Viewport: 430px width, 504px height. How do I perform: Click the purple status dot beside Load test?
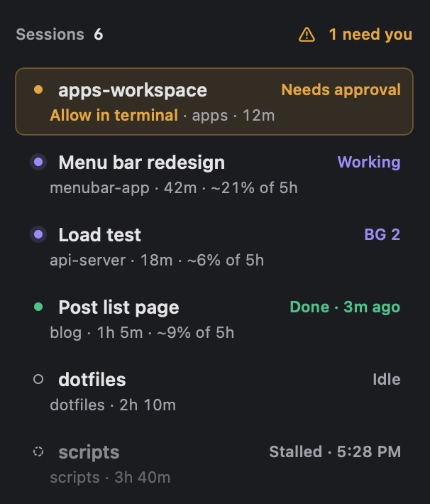38,234
